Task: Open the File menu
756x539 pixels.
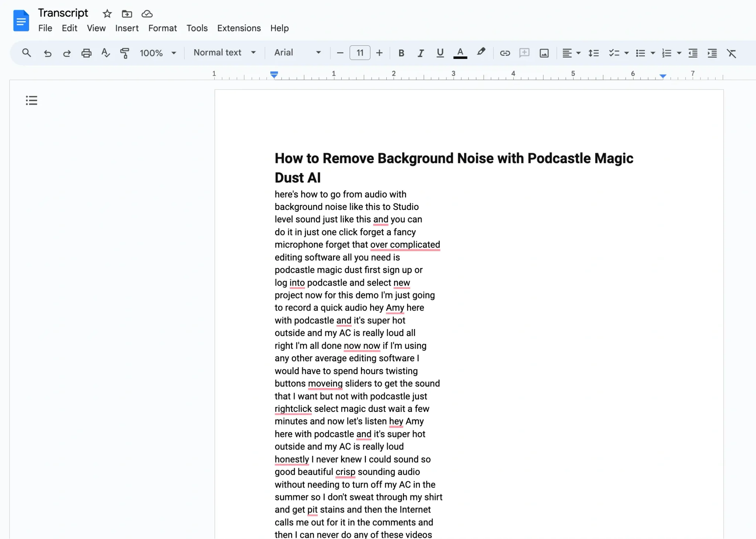Action: coord(45,28)
